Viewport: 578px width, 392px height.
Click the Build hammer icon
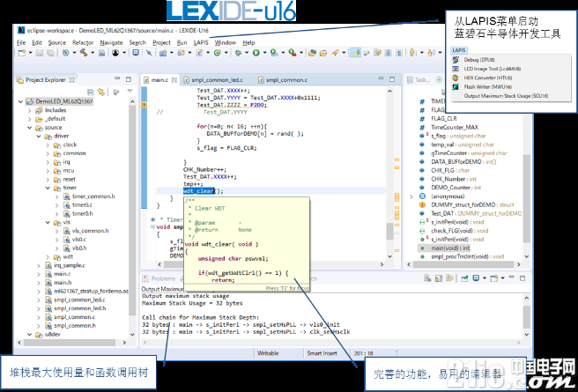[84, 53]
